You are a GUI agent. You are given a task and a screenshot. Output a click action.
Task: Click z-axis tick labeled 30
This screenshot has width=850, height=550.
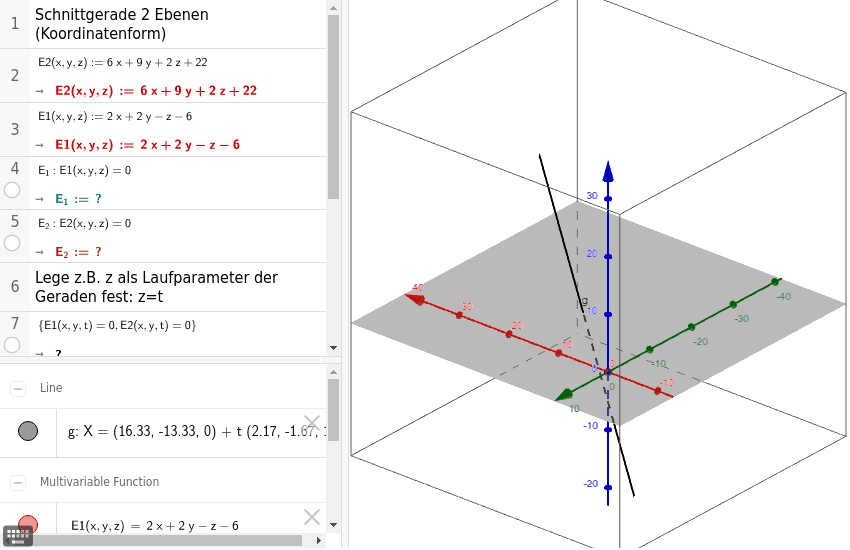click(x=608, y=199)
